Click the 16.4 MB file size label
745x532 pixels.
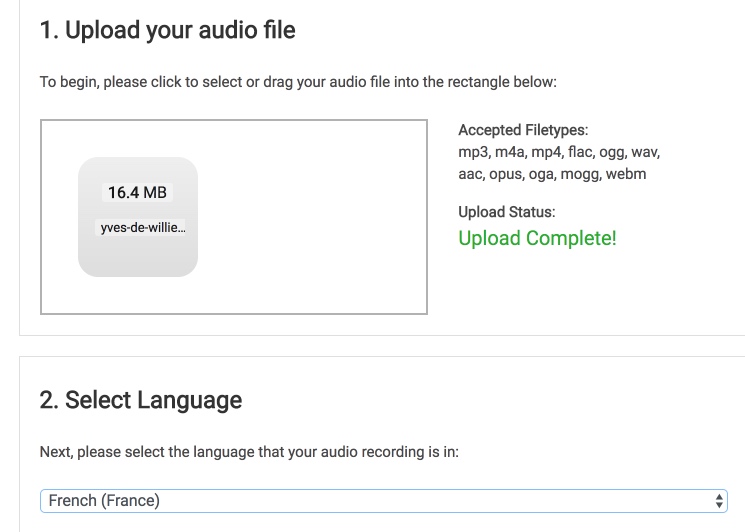click(137, 192)
